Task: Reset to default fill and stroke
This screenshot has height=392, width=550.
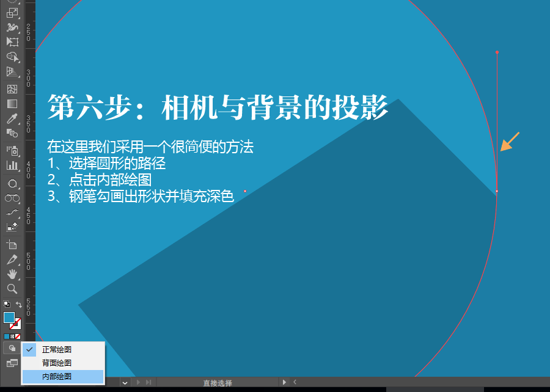Action: (6, 303)
